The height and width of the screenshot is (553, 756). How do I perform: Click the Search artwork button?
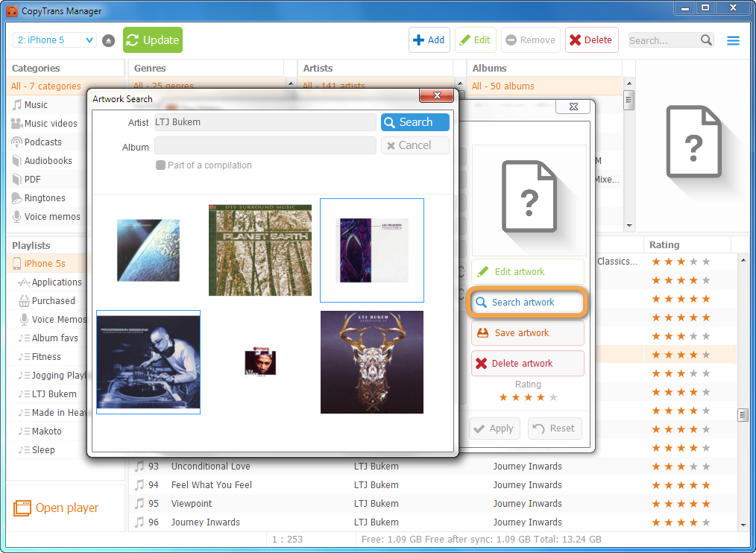(527, 303)
